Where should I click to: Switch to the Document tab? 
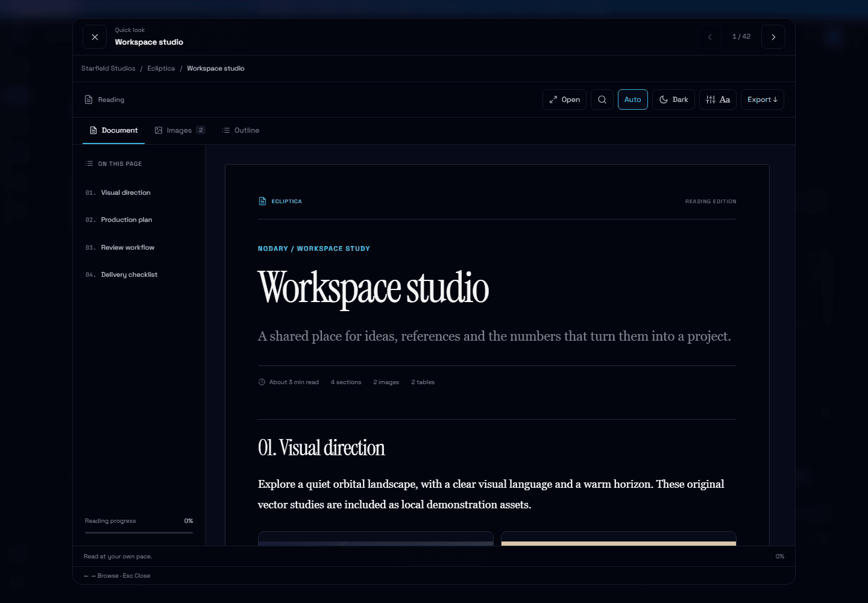pyautogui.click(x=114, y=130)
